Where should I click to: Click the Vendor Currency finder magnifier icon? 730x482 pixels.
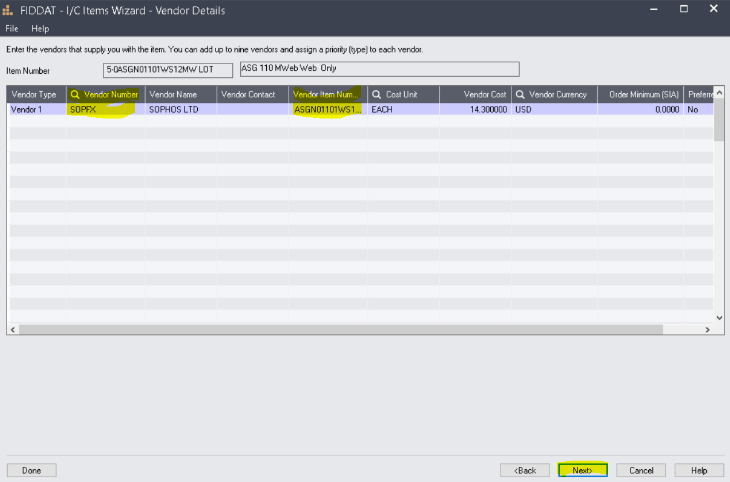tap(521, 94)
